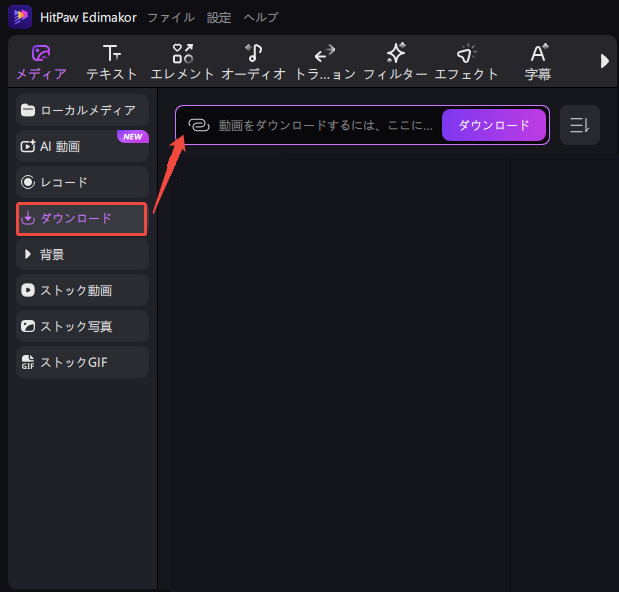This screenshot has height=592, width=619.
Task: Click the link chain icon in URL box
Action: [199, 125]
